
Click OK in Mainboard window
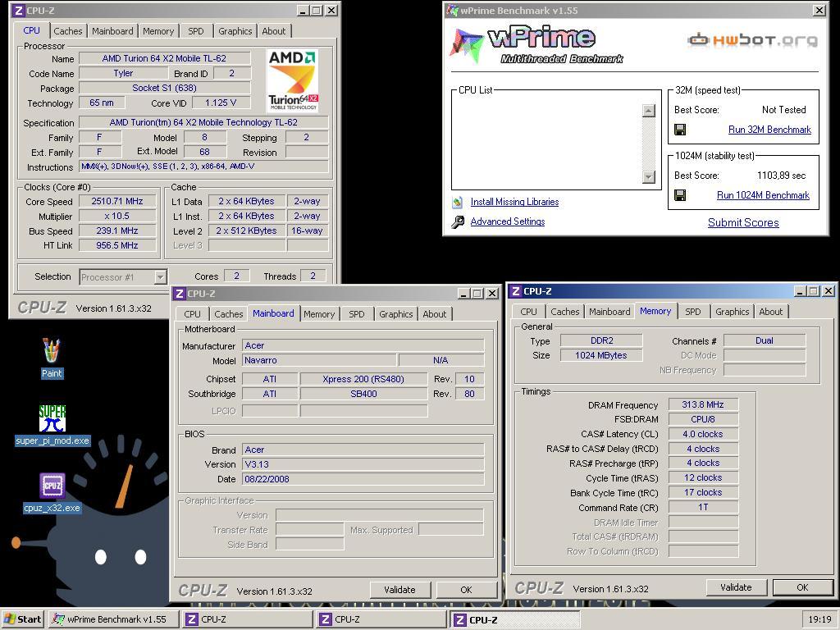point(466,590)
